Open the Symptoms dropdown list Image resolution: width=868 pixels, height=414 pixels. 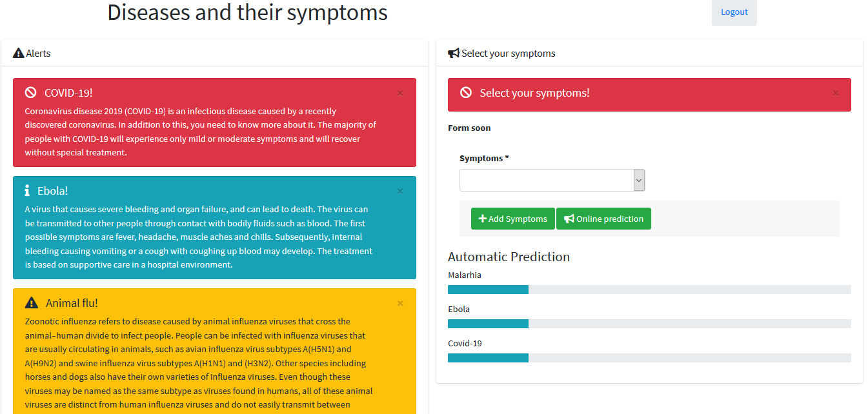pyautogui.click(x=552, y=181)
